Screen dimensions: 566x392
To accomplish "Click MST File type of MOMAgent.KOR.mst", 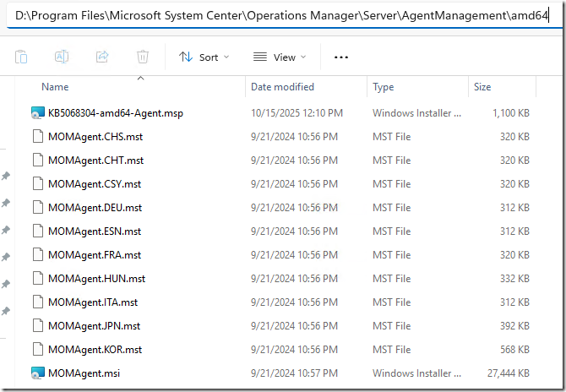I will 392,350.
